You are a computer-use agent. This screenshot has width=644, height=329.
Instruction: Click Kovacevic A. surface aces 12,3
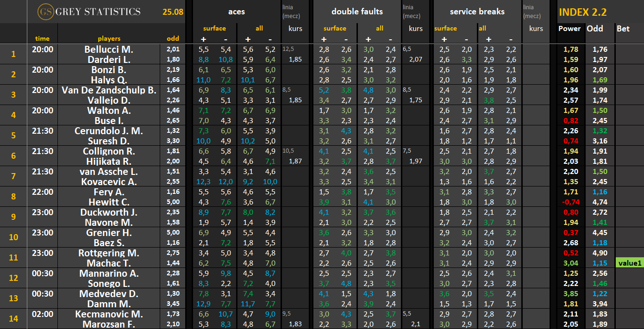[204, 181]
